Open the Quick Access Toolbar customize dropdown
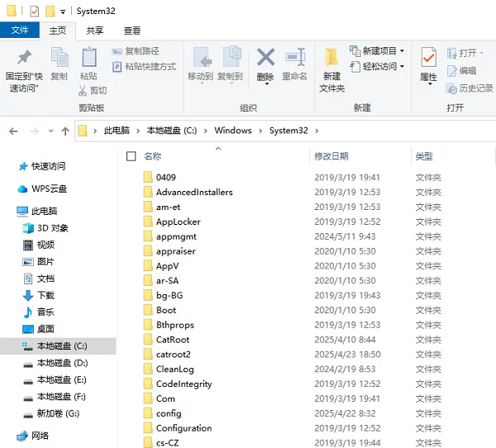Image resolution: width=496 pixels, height=448 pixels. click(x=63, y=12)
